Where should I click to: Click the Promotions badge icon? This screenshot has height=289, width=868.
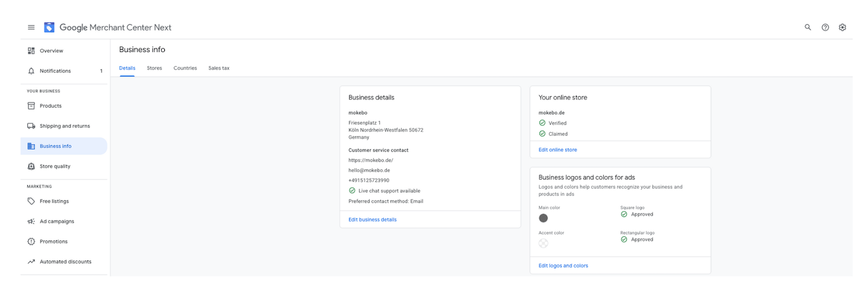31,241
